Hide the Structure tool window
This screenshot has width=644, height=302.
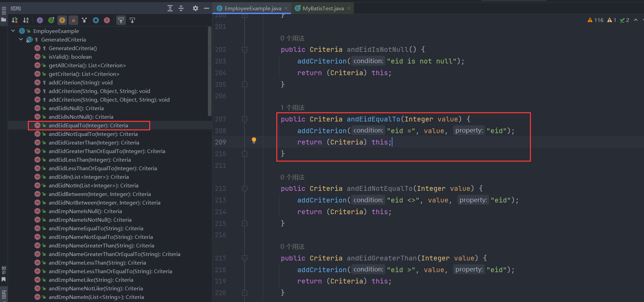(x=207, y=8)
